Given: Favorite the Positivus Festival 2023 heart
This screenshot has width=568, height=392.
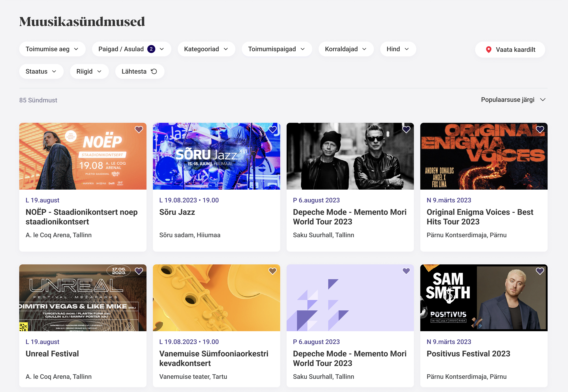Looking at the screenshot, I should click(x=540, y=271).
